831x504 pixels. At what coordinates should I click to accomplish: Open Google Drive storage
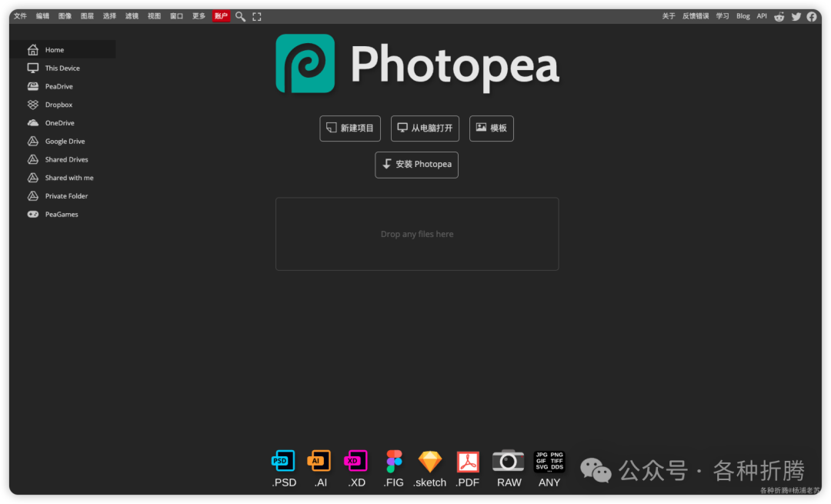point(62,141)
